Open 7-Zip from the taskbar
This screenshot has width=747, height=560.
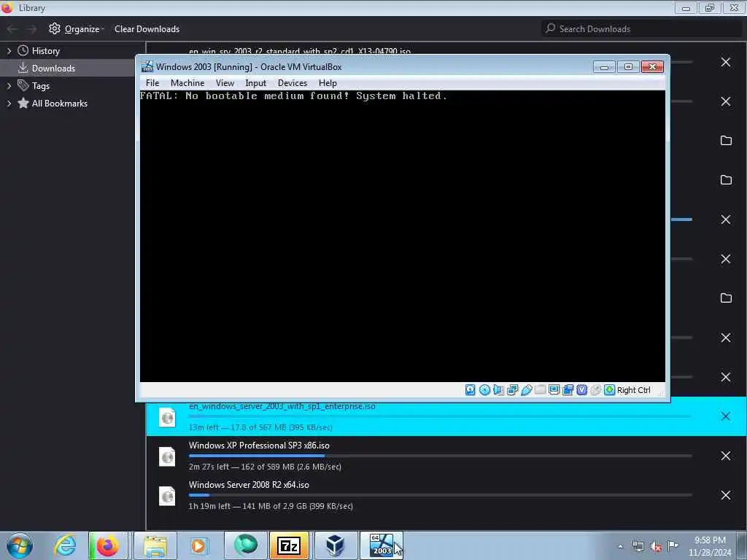(x=289, y=545)
